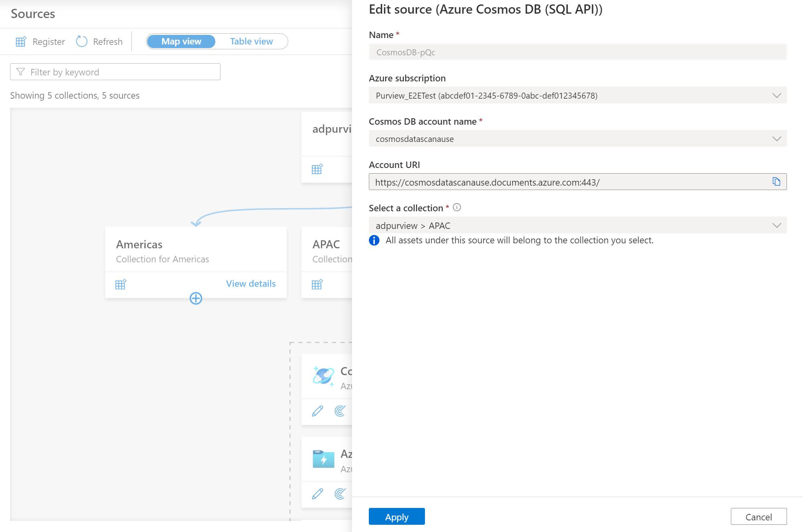Image resolution: width=803 pixels, height=532 pixels.
Task: Click the add child collection plus icon
Action: 196,298
